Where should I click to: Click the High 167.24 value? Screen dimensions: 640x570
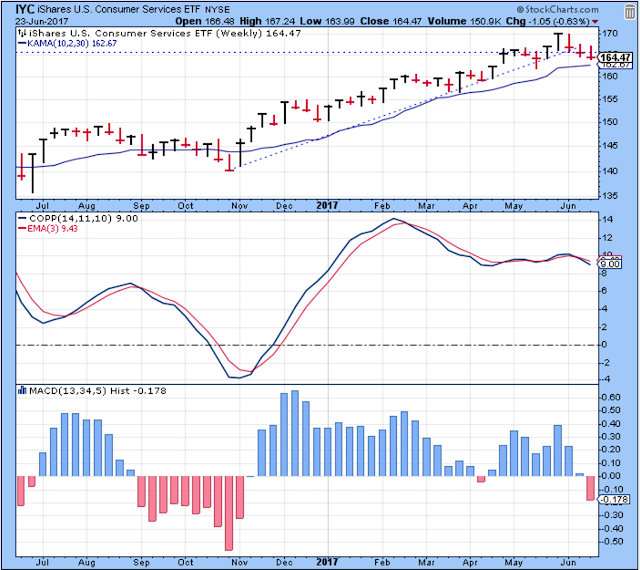coord(268,21)
